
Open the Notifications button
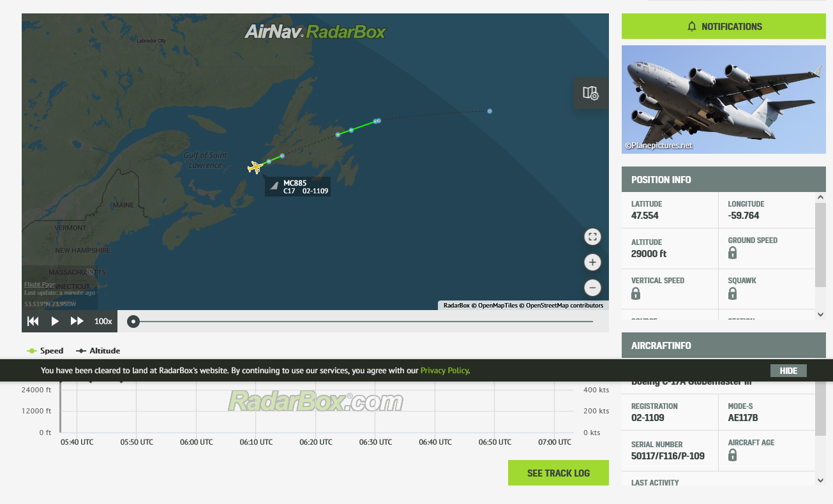[724, 26]
